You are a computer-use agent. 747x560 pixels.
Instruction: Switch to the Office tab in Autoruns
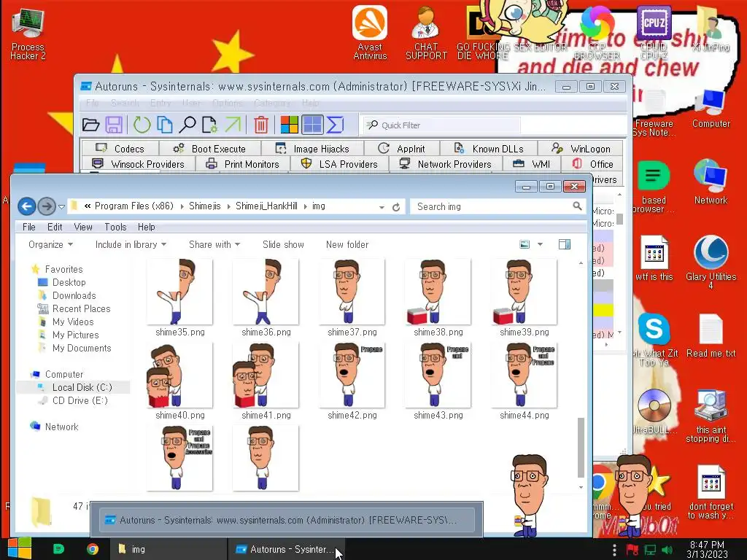(x=592, y=164)
